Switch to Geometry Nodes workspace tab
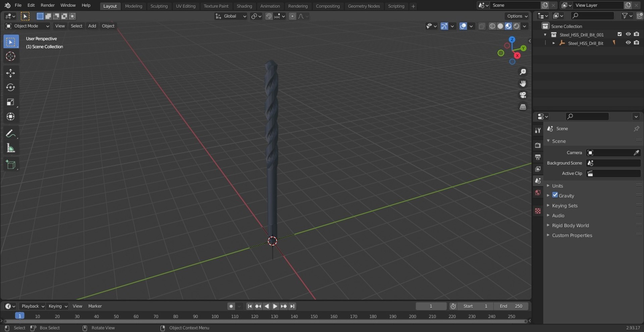The image size is (644, 332). coord(364,6)
